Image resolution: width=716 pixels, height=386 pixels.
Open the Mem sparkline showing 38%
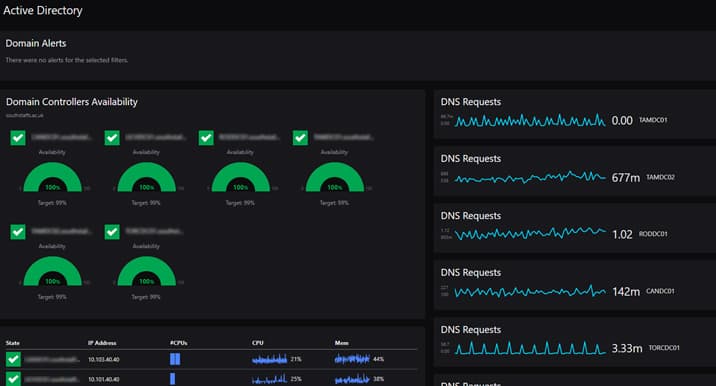352,379
